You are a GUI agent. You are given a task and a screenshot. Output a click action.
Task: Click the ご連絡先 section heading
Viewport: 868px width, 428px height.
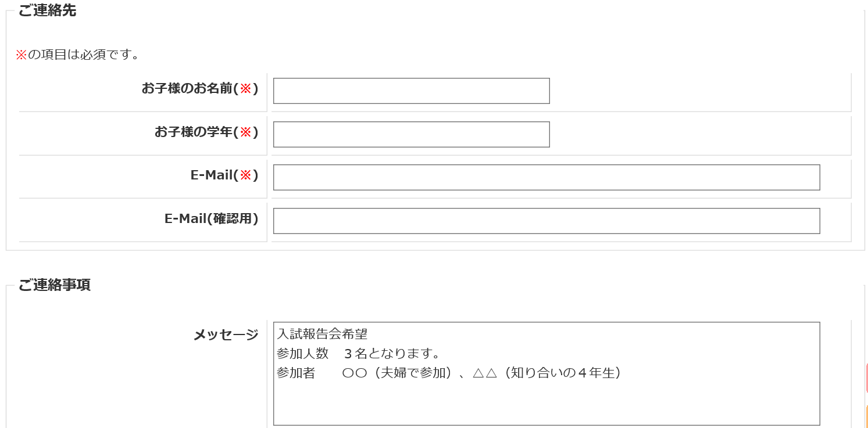tap(47, 10)
